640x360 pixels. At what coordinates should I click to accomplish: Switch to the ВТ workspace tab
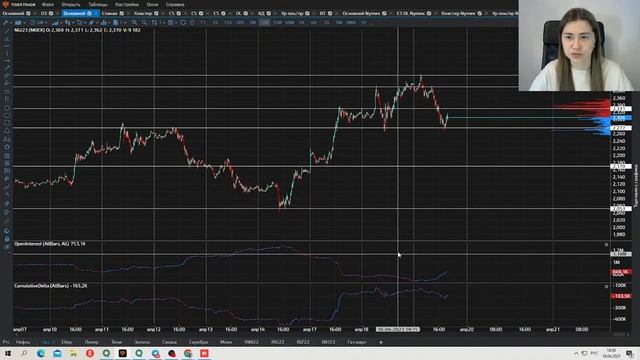[x=322, y=13]
